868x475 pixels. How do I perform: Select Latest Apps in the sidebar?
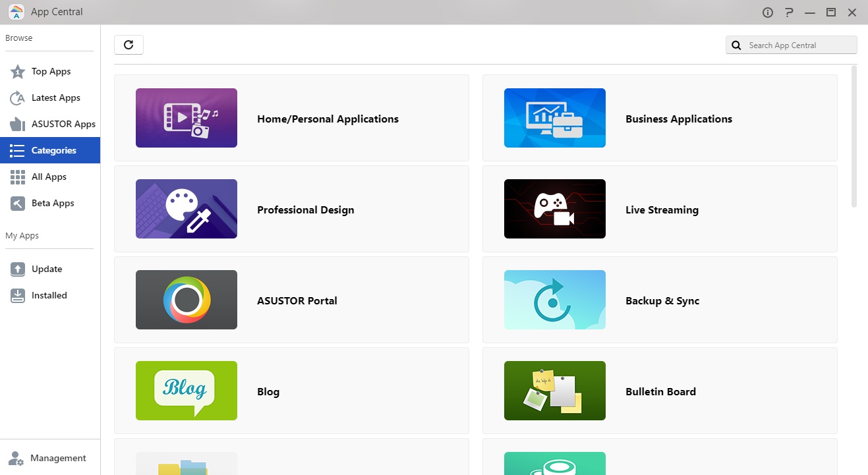click(x=50, y=98)
